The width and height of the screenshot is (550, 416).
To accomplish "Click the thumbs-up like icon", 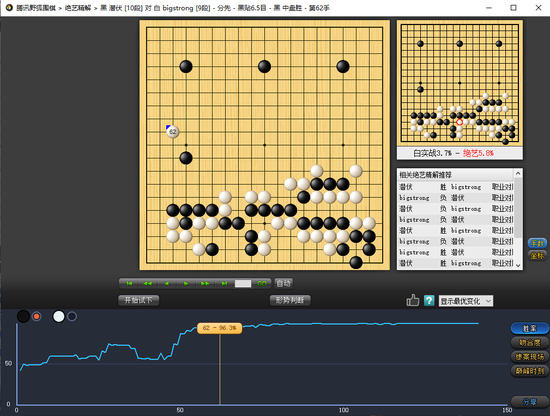I will point(412,300).
